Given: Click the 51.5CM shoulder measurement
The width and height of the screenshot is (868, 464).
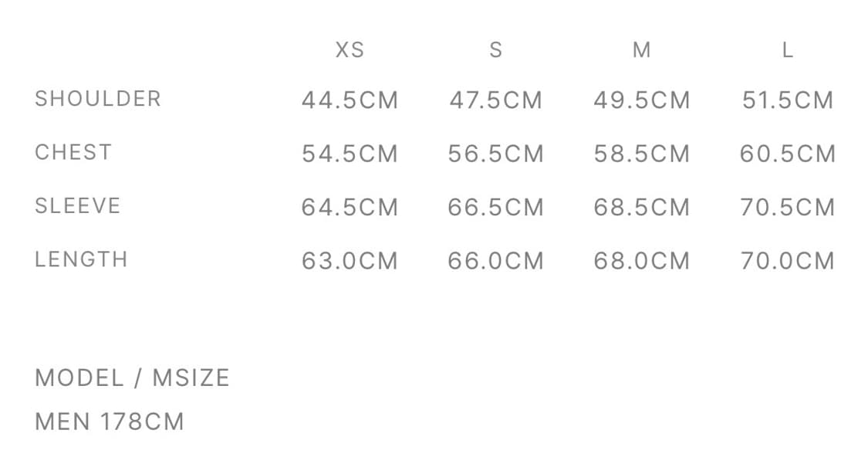Looking at the screenshot, I should 787,100.
